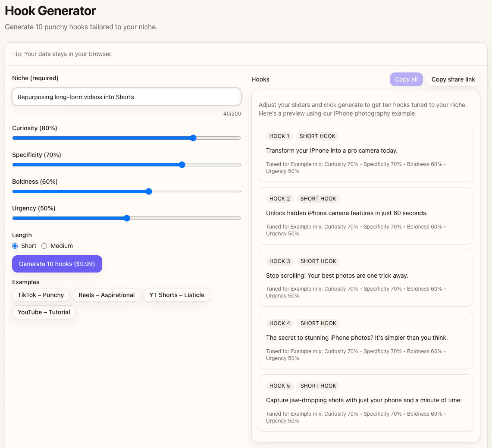The image size is (492, 448).
Task: Click the Niche text input field
Action: [x=126, y=97]
